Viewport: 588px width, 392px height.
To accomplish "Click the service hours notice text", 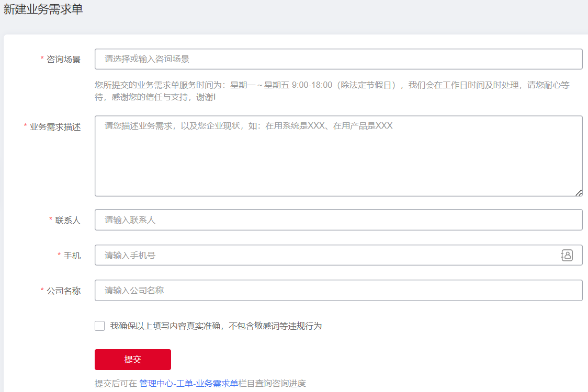I will 332,91.
